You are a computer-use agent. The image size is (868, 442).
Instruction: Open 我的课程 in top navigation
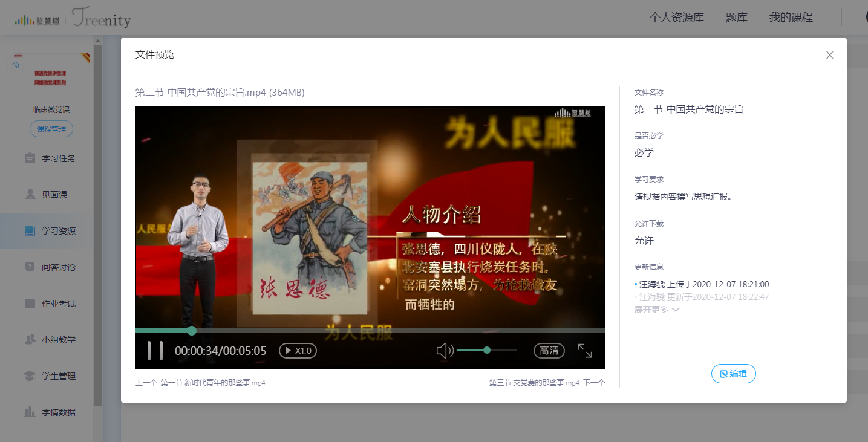(791, 18)
